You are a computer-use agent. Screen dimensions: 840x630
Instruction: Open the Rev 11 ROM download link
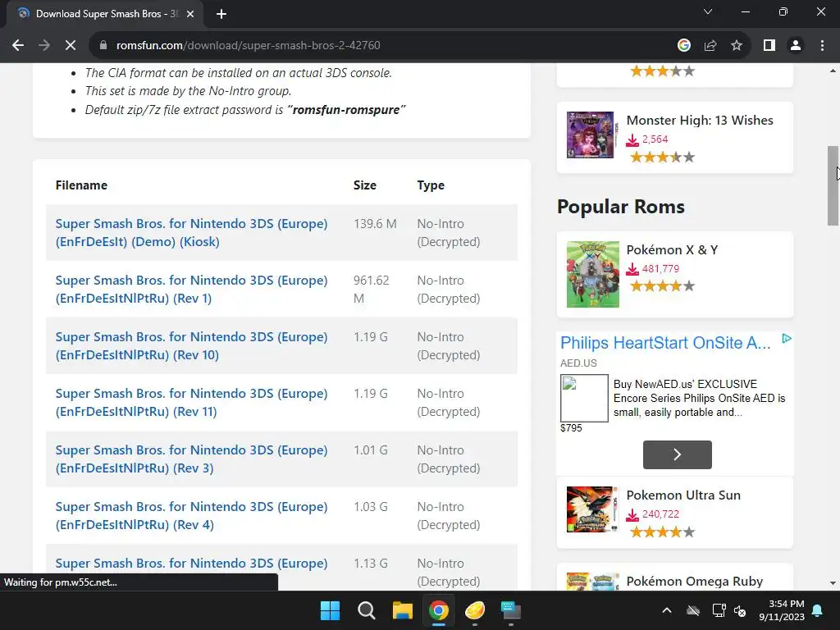point(191,402)
